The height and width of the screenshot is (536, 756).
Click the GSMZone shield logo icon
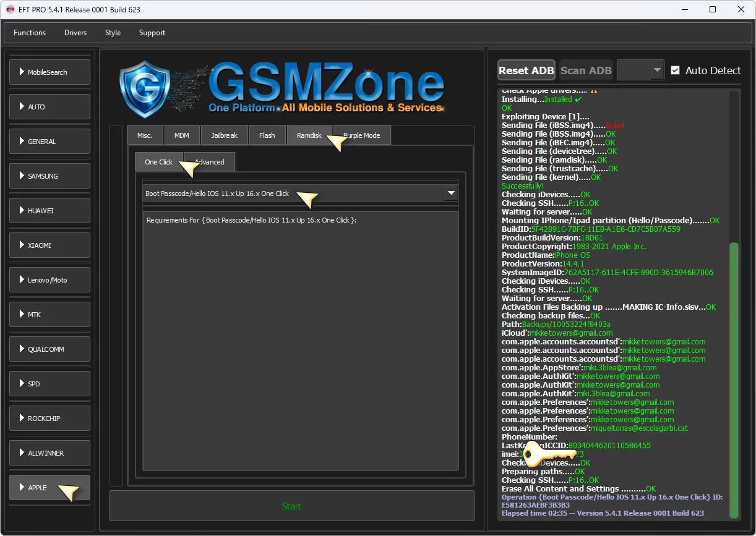(144, 89)
